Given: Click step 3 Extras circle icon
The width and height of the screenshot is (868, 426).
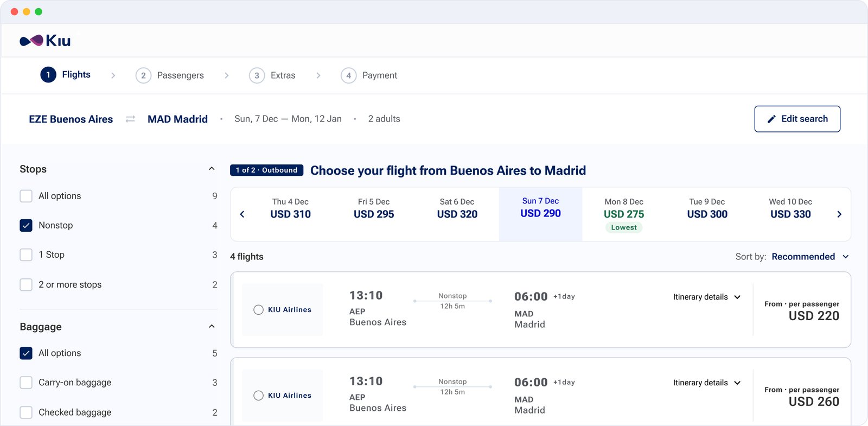Looking at the screenshot, I should click(x=257, y=75).
